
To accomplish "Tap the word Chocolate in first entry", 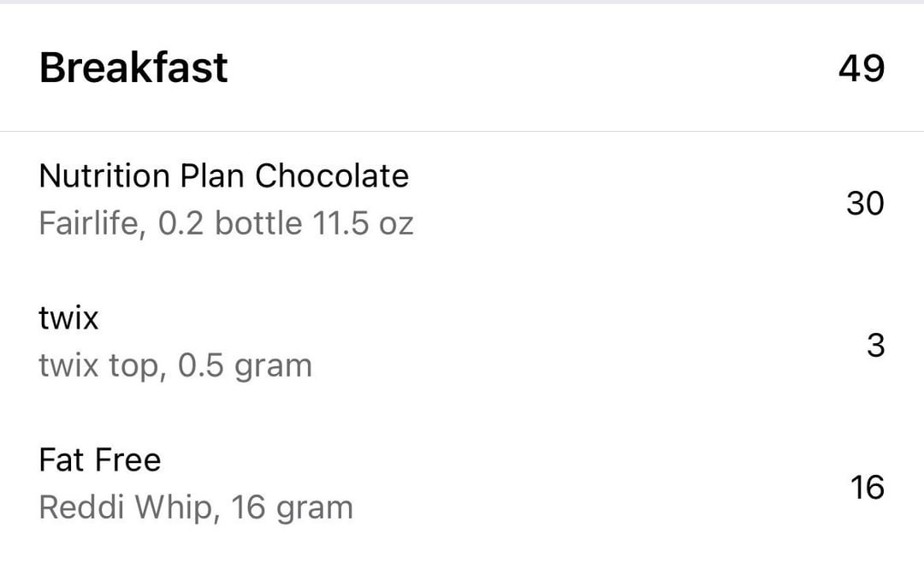I will 332,175.
